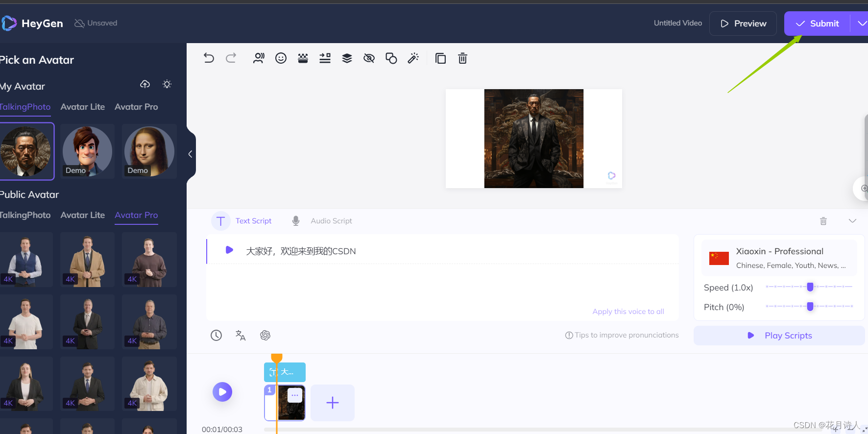Select the 4K avatar in blue vest
Image resolution: width=868 pixels, height=434 pixels.
(x=26, y=260)
